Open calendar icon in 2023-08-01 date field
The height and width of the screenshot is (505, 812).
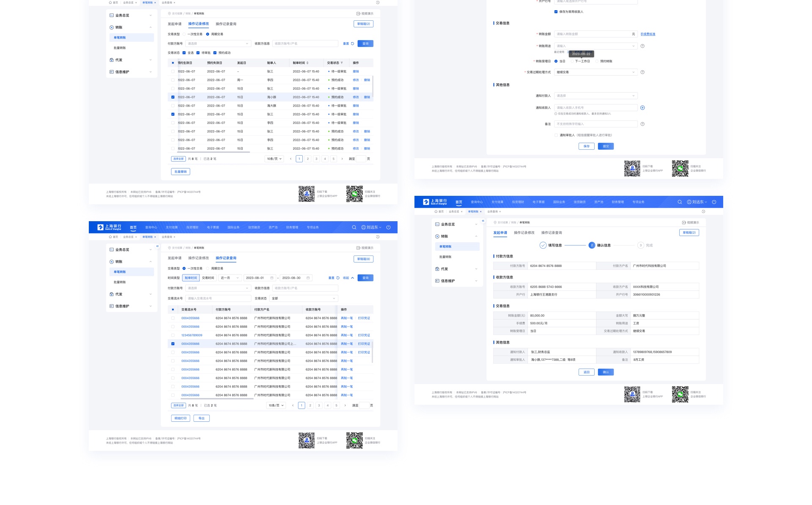click(x=272, y=278)
